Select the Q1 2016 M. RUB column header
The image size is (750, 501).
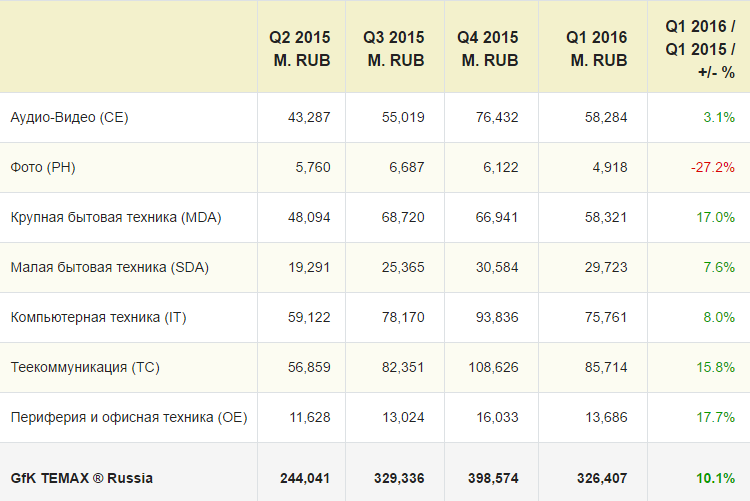tap(598, 48)
